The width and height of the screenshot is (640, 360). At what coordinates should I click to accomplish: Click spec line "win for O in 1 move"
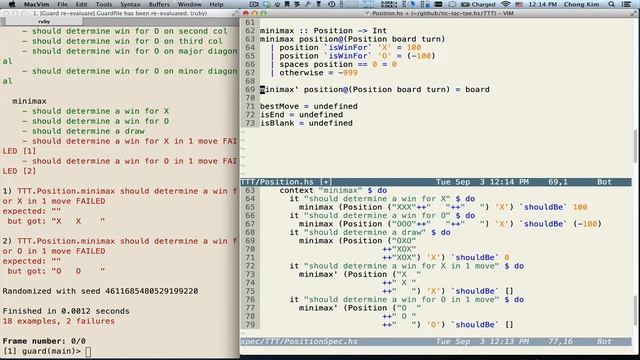tap(407, 299)
